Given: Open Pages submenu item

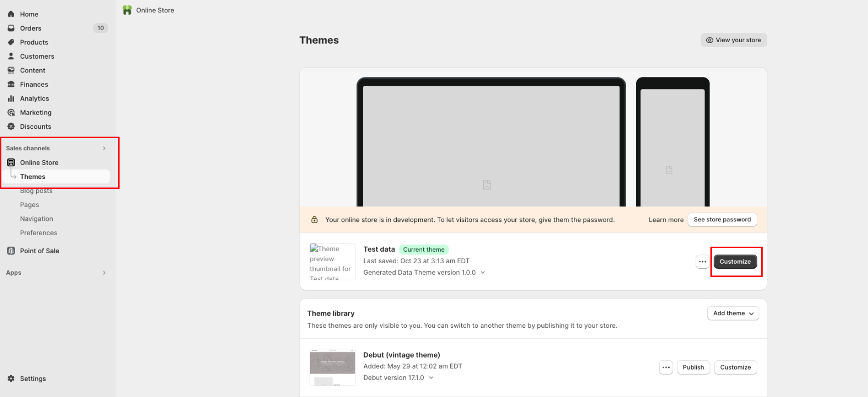Looking at the screenshot, I should click(29, 205).
